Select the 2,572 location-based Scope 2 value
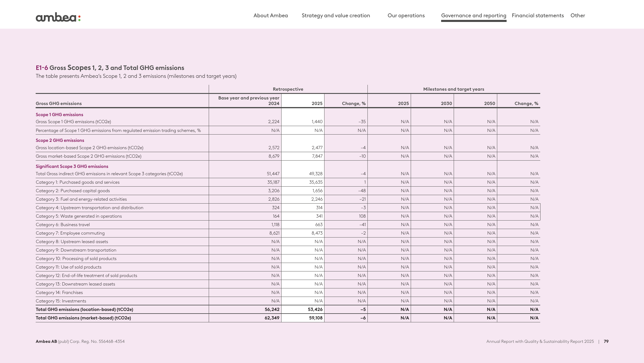 pyautogui.click(x=274, y=148)
